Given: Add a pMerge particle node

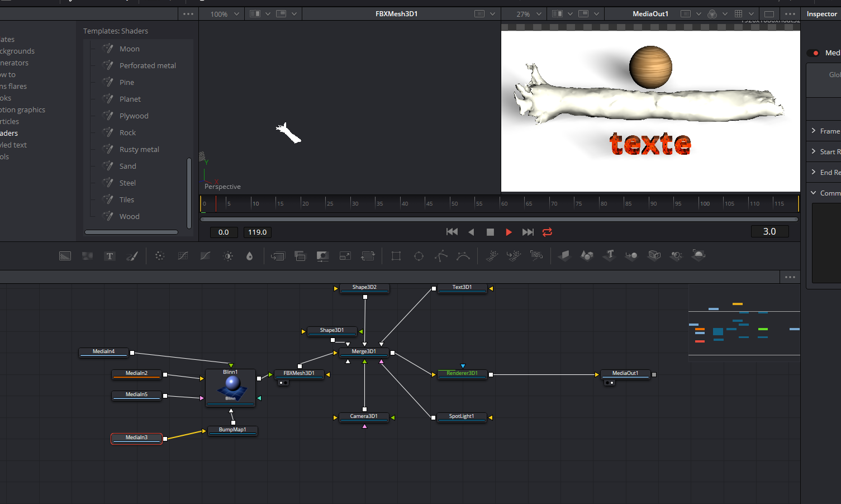Looking at the screenshot, I should [x=514, y=256].
